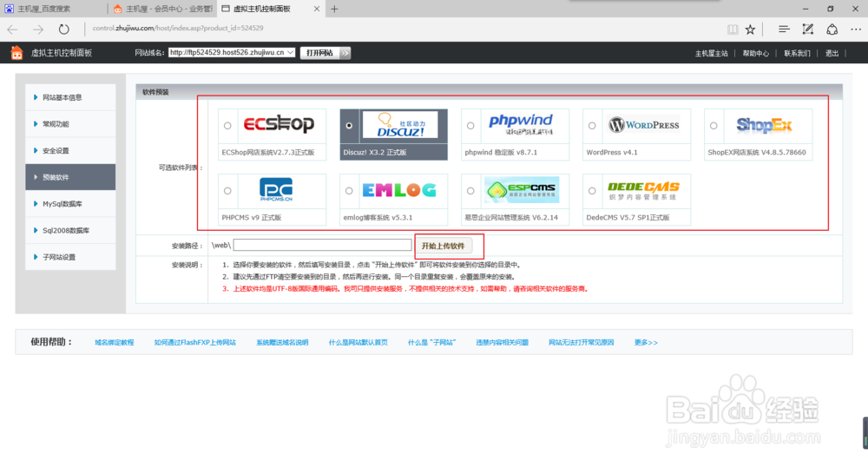Image resolution: width=868 pixels, height=467 pixels.
Task: Click the DedeCMS logo
Action: (643, 190)
